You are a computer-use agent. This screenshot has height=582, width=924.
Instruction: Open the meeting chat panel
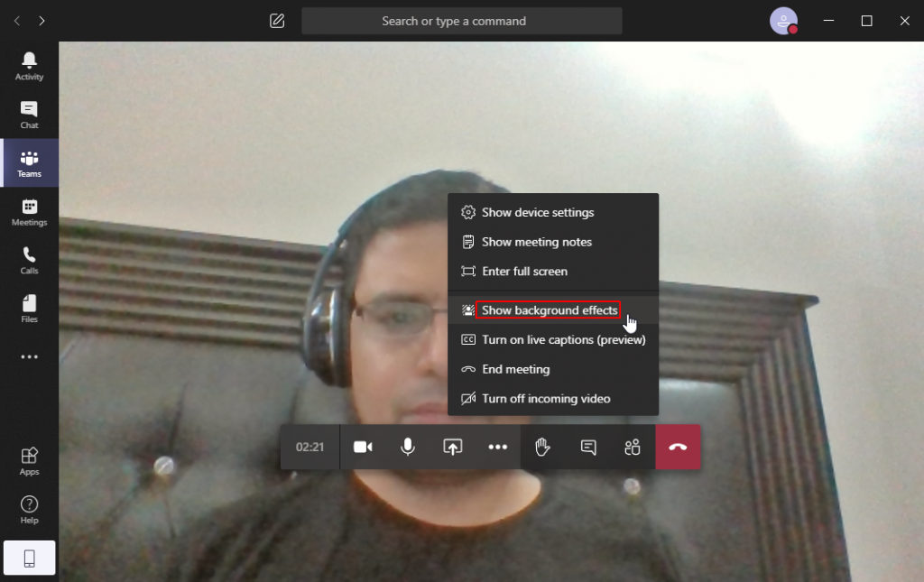587,447
